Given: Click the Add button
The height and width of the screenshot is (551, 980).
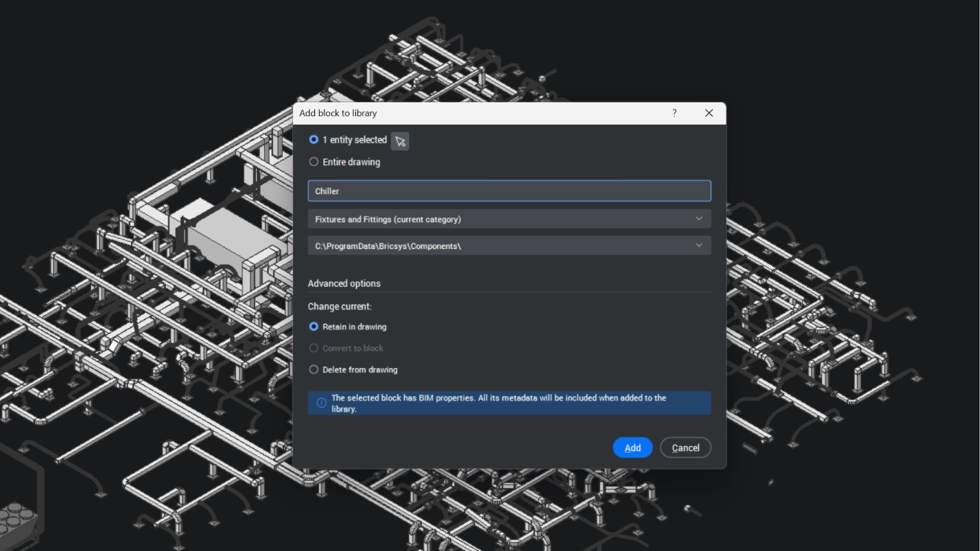Looking at the screenshot, I should (633, 448).
